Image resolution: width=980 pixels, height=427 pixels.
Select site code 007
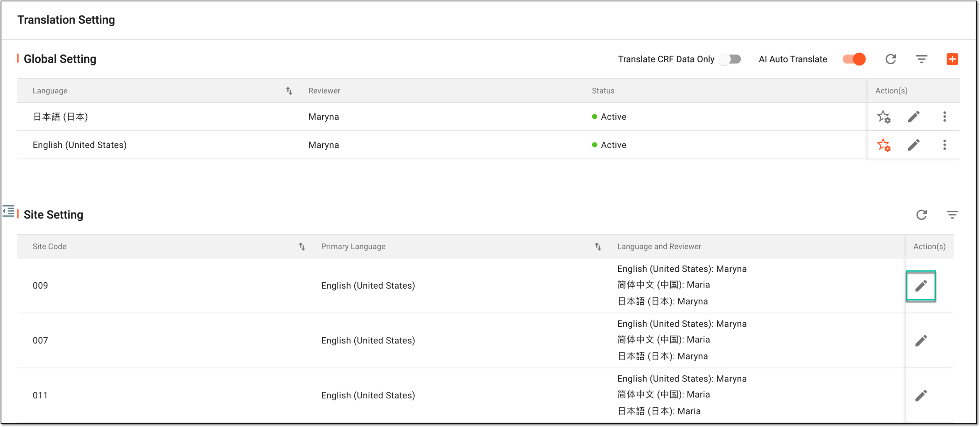tap(40, 341)
